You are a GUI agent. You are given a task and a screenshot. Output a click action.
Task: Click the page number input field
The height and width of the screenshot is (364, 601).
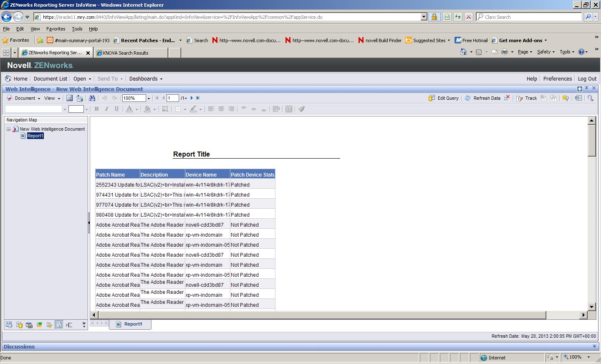pos(172,98)
